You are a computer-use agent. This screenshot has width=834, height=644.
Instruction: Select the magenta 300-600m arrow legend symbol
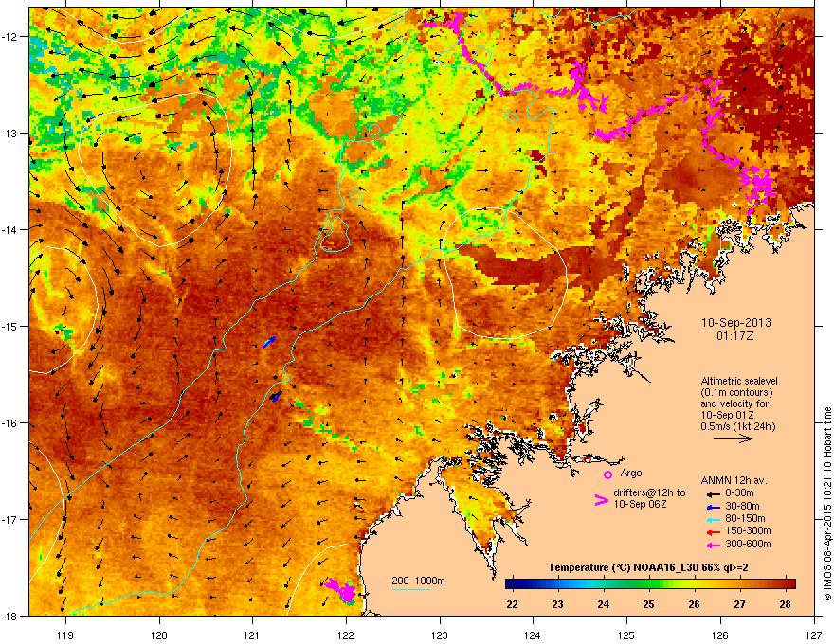pyautogui.click(x=714, y=545)
